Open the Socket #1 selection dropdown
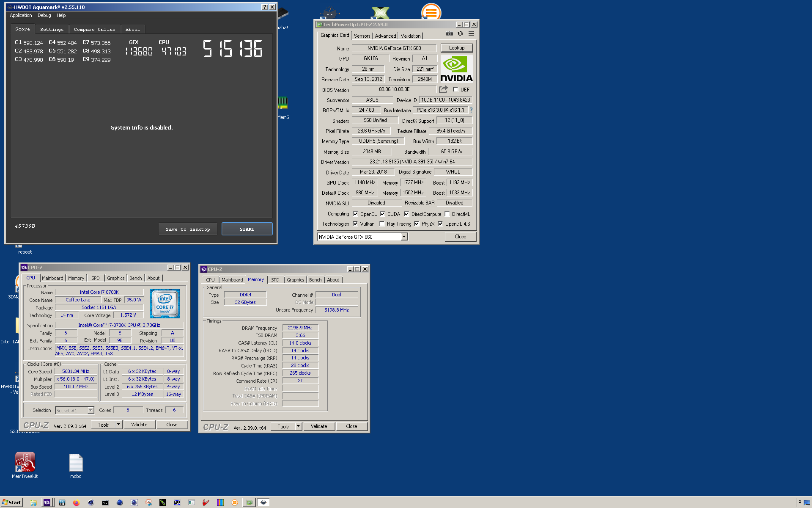Screen dimensions: 812x508 click(91, 410)
